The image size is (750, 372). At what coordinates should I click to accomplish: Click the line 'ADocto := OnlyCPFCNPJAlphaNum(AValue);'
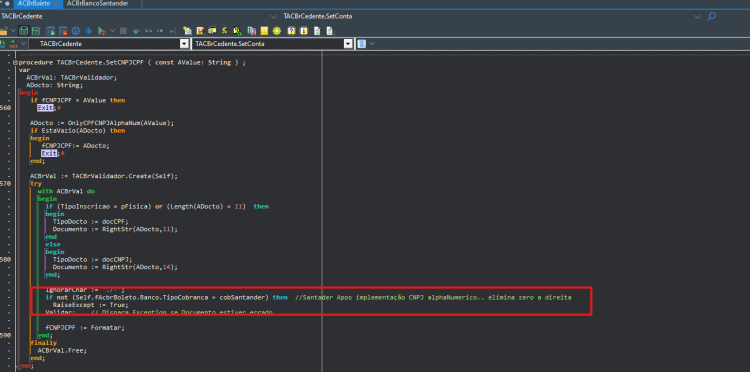pos(102,123)
